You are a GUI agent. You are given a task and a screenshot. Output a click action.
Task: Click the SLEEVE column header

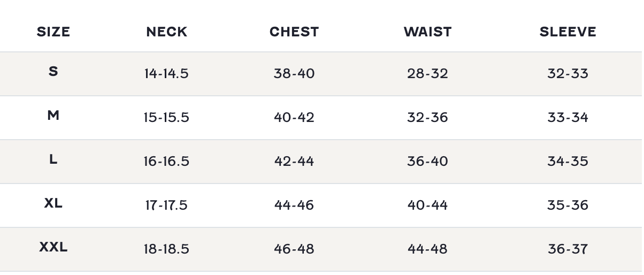[x=568, y=32]
